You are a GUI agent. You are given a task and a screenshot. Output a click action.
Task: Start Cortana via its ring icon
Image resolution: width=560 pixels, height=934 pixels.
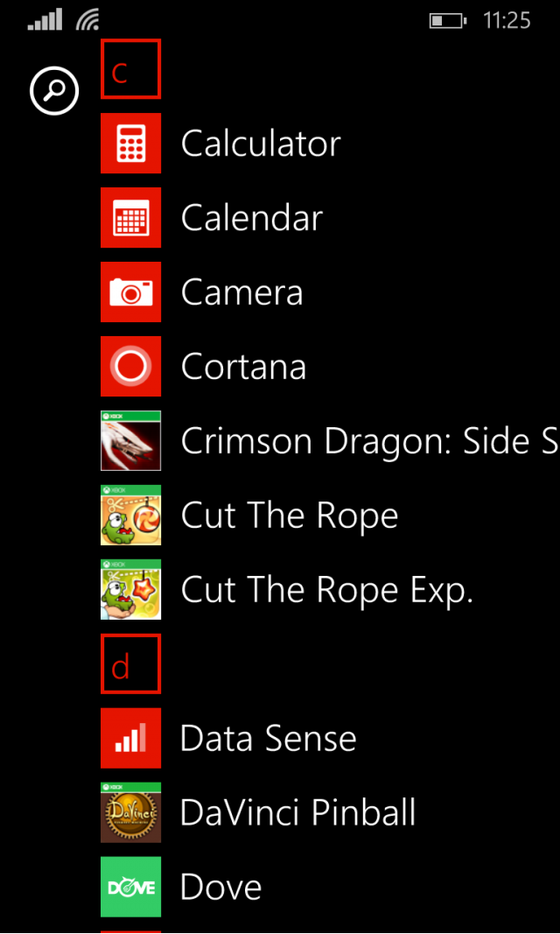130,366
